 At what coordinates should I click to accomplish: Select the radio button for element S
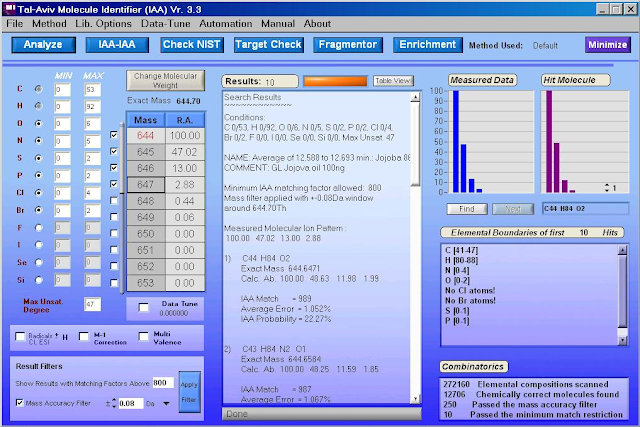[x=38, y=158]
